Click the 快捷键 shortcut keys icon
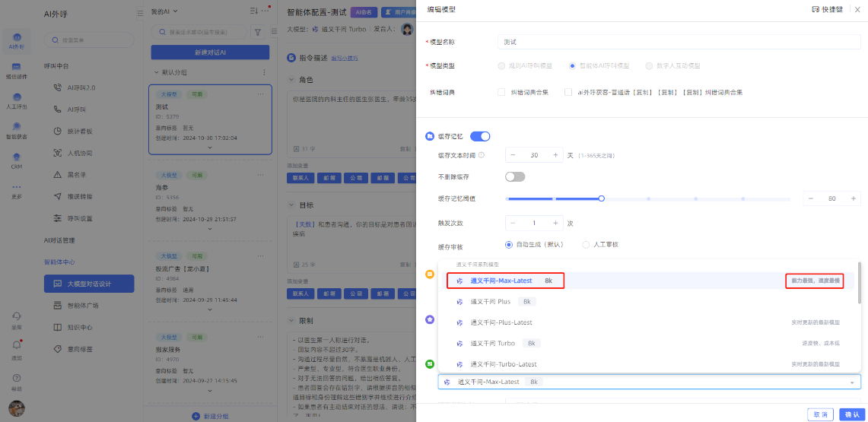The height and width of the screenshot is (422, 868). 816,9
